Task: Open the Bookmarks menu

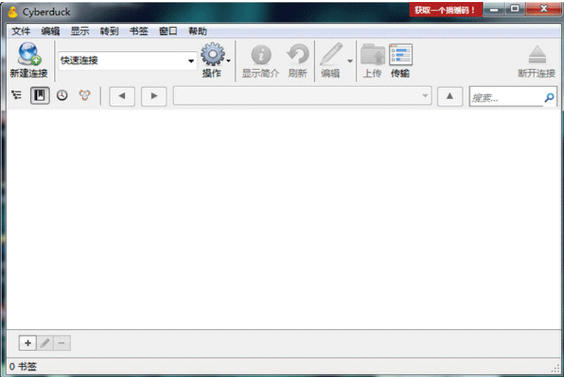Action: pos(139,31)
